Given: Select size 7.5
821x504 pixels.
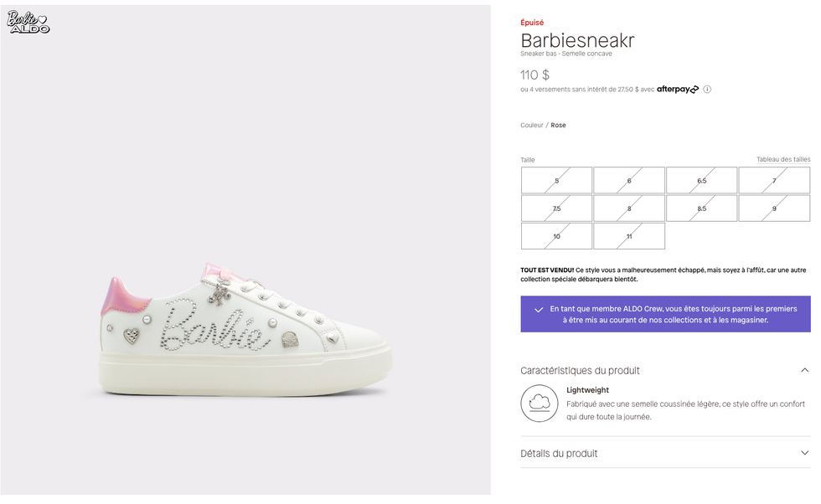Looking at the screenshot, I should coord(556,208).
